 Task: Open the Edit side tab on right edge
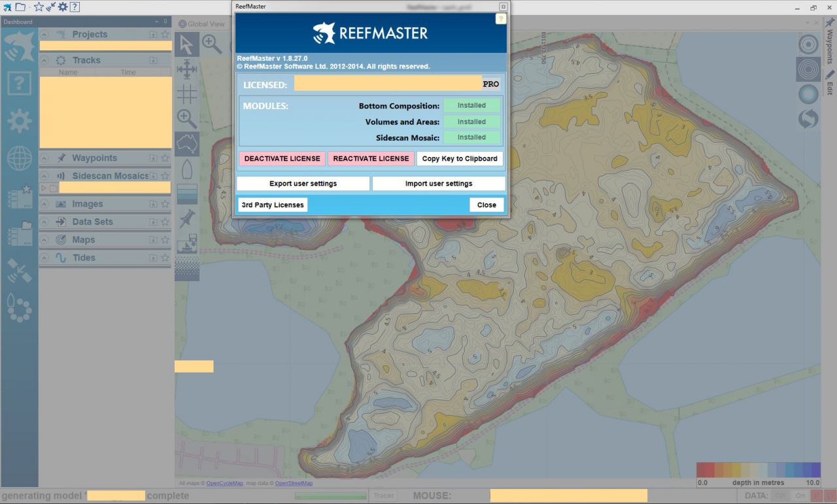(830, 83)
